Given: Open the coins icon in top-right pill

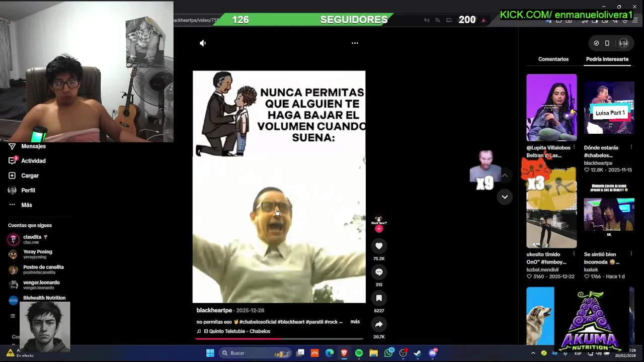Looking at the screenshot, I should pyautogui.click(x=596, y=43).
